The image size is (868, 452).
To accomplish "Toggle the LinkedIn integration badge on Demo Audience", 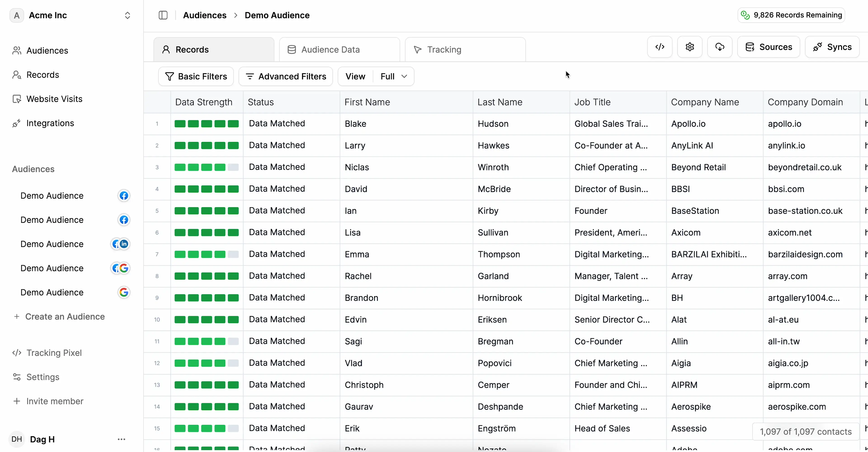I will pos(124,244).
